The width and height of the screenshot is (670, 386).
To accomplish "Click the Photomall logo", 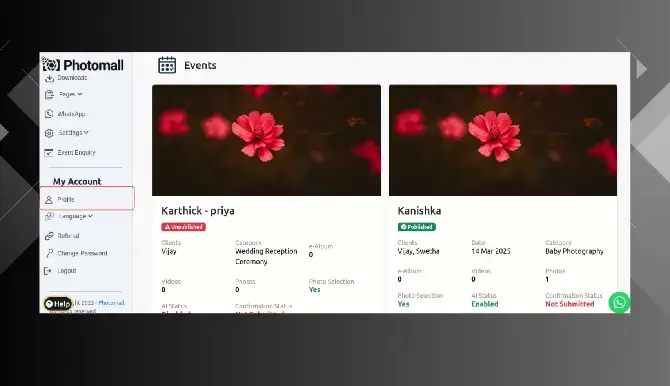I will coord(83,65).
